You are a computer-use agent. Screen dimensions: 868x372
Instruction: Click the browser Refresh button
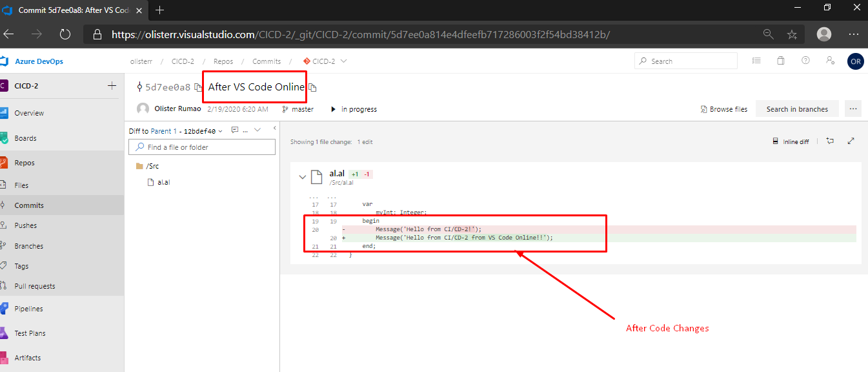(65, 34)
